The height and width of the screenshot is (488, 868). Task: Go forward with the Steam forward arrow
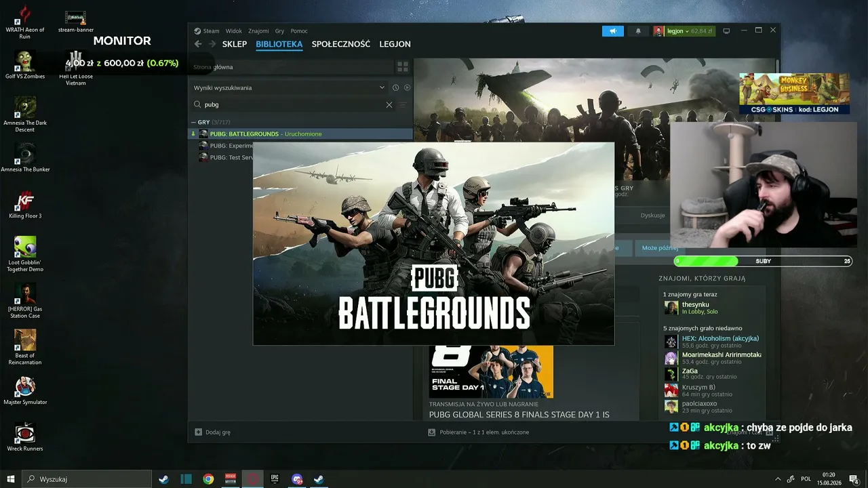tap(212, 44)
